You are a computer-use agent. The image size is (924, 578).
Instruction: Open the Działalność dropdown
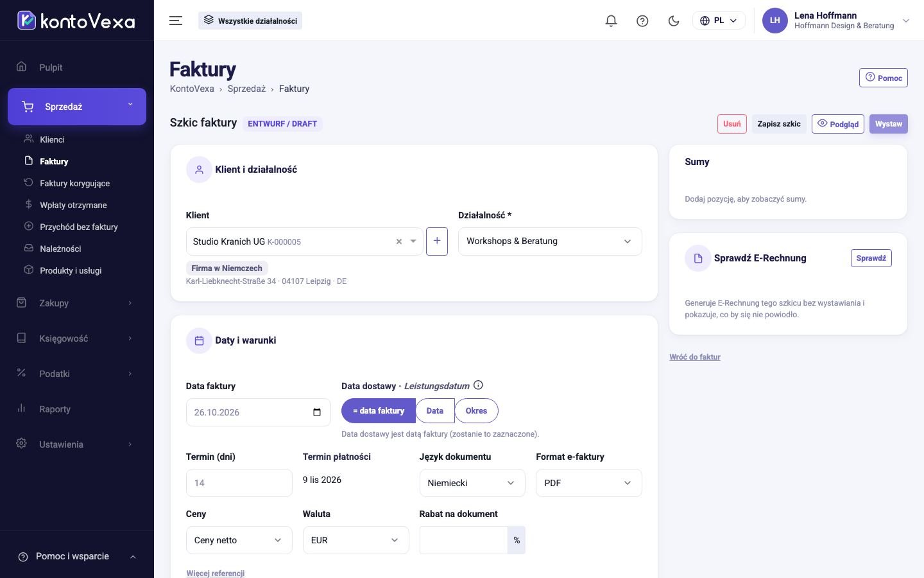point(550,241)
